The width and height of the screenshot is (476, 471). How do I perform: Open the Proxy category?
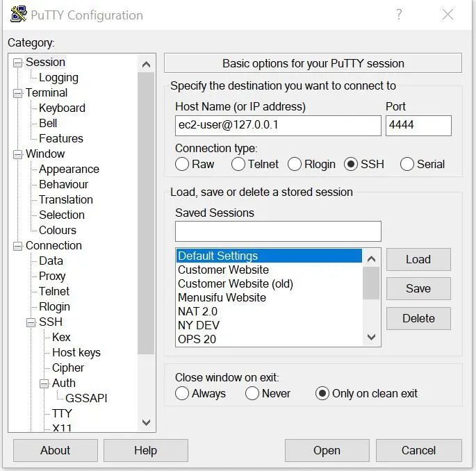pos(52,276)
